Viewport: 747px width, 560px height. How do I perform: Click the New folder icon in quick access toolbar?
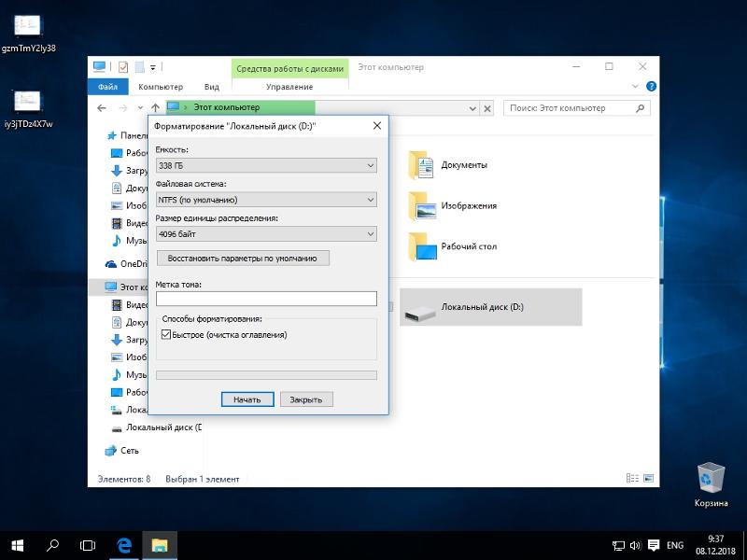pyautogui.click(x=139, y=67)
